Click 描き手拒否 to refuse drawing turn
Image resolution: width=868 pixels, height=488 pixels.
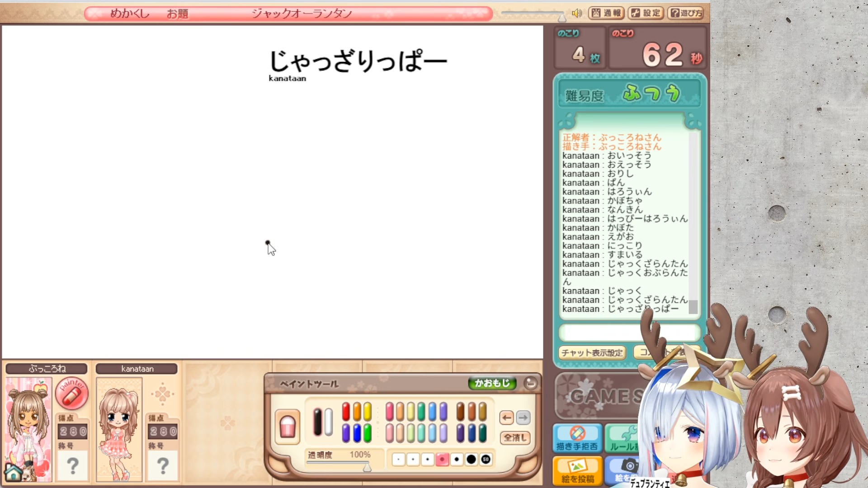click(x=577, y=438)
